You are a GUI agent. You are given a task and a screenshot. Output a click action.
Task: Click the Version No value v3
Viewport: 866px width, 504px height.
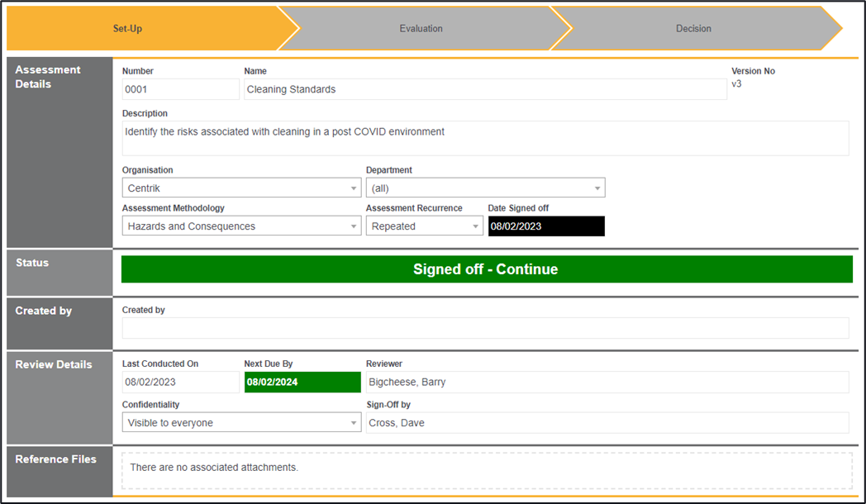click(x=736, y=84)
